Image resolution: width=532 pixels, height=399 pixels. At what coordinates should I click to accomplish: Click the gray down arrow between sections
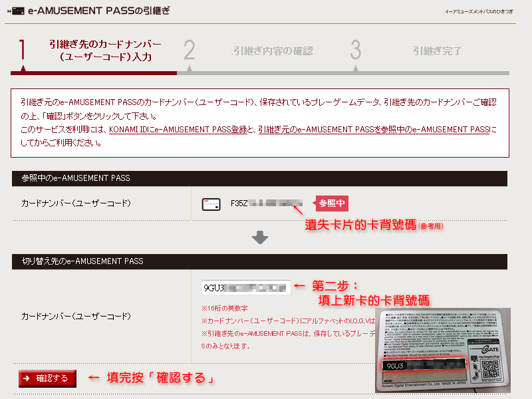(x=260, y=237)
